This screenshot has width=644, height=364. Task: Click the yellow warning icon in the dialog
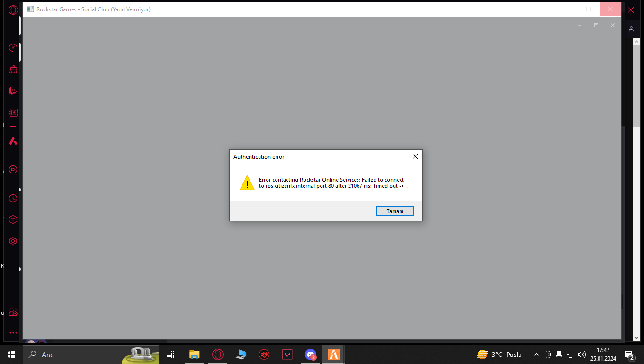247,183
